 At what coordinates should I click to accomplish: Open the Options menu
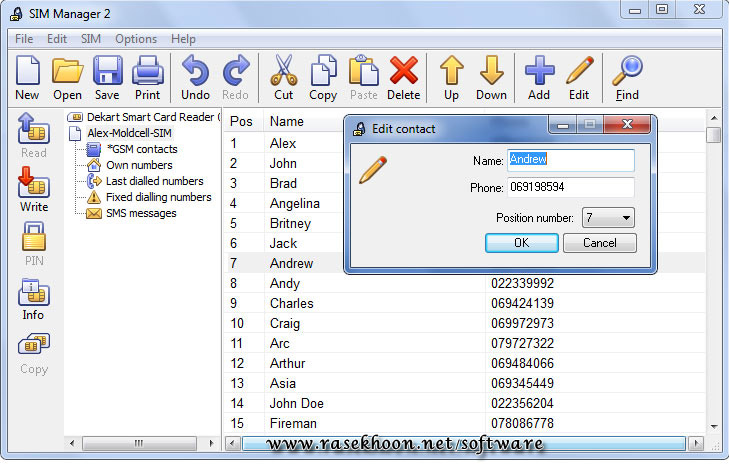click(x=136, y=39)
